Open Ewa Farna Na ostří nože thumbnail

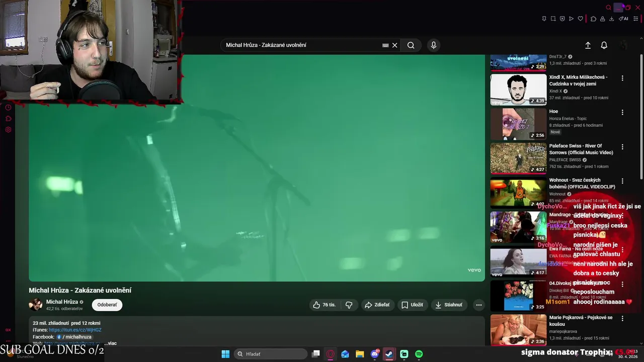pyautogui.click(x=518, y=261)
